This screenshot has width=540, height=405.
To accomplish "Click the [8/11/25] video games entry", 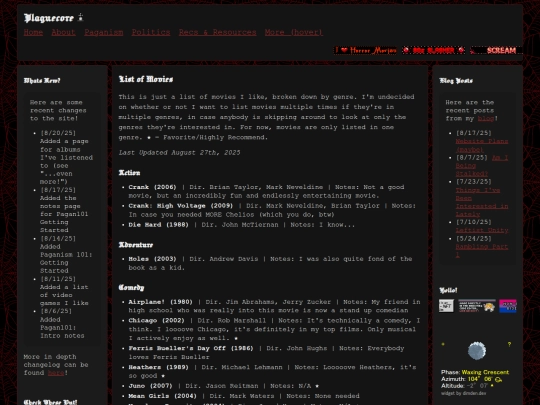I will click(x=64, y=291).
